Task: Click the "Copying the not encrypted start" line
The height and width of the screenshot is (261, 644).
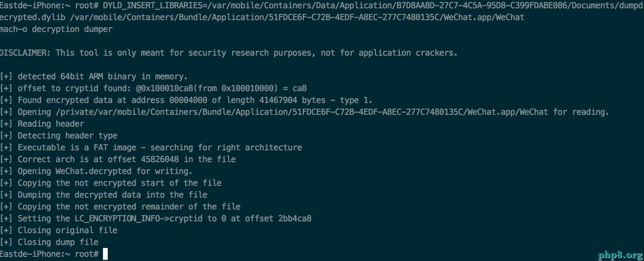Action: [120, 183]
